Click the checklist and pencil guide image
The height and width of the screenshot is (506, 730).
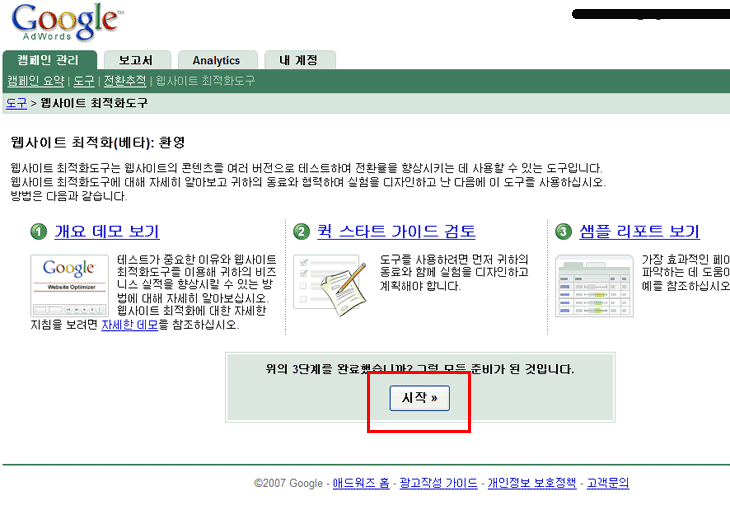click(330, 286)
